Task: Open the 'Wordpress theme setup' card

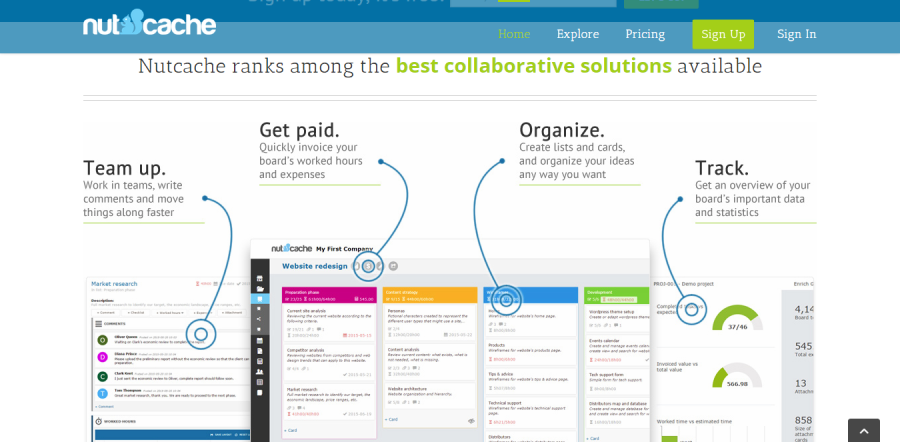Action: [618, 319]
